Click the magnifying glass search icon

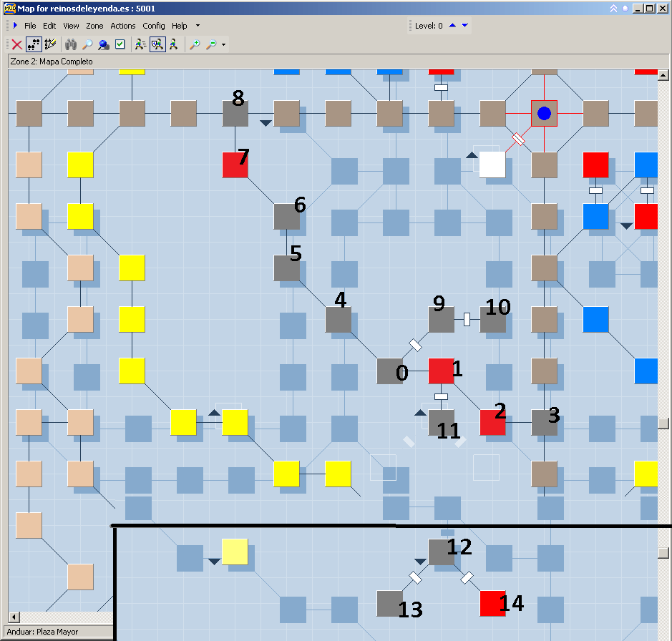tap(87, 44)
